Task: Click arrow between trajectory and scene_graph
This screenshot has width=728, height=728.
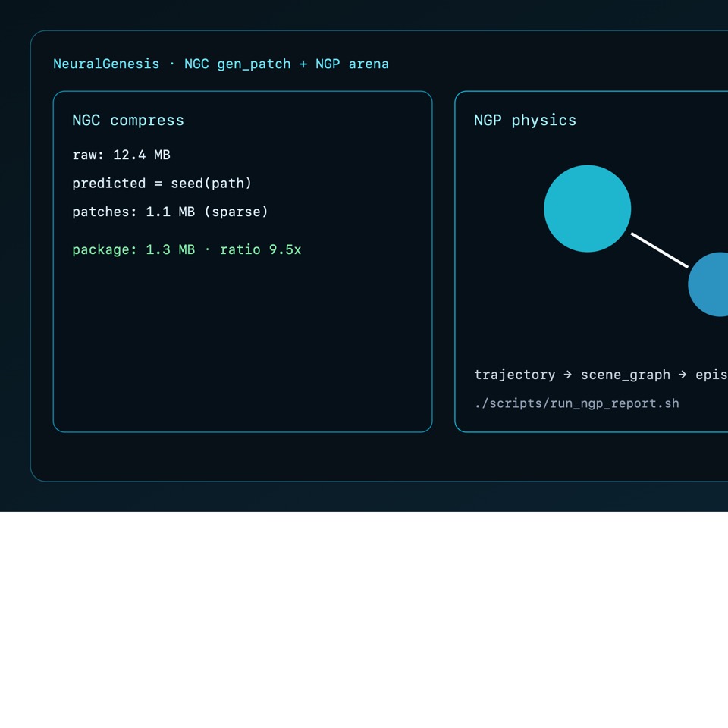Action: (568, 374)
